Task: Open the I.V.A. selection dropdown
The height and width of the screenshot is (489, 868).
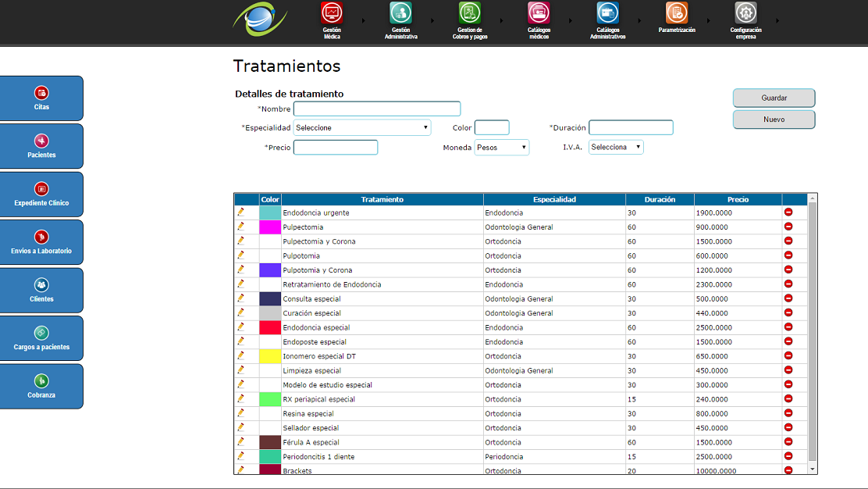Action: click(x=616, y=147)
